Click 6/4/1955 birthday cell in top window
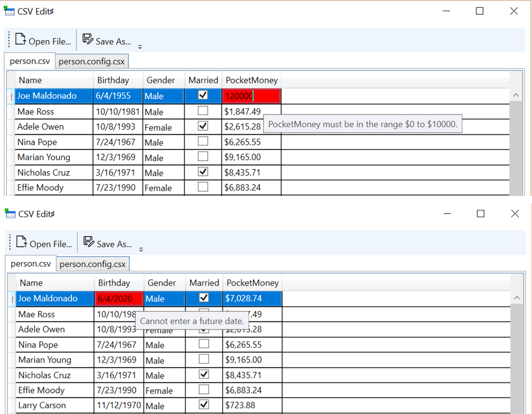Viewport: 532px width, 414px height. tap(118, 96)
